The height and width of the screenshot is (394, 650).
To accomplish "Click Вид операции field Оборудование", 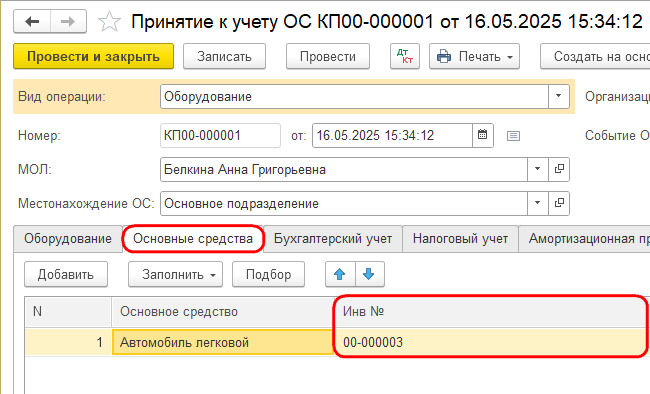I will pos(354,96).
